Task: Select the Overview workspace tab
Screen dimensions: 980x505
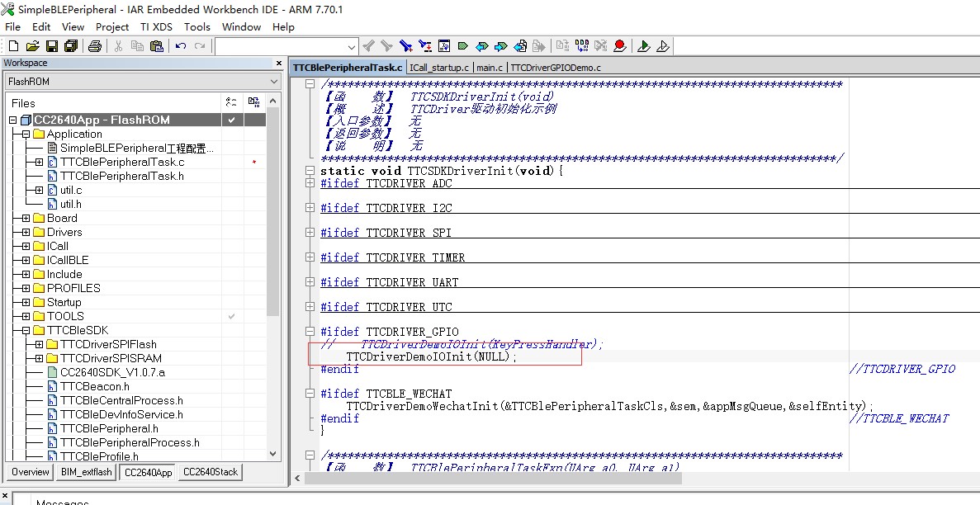Action: [x=30, y=472]
